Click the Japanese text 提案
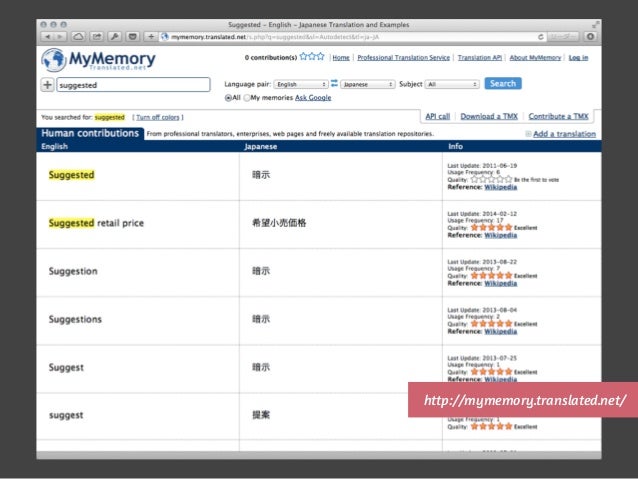Screen dimensions: 638x479 click(x=261, y=415)
